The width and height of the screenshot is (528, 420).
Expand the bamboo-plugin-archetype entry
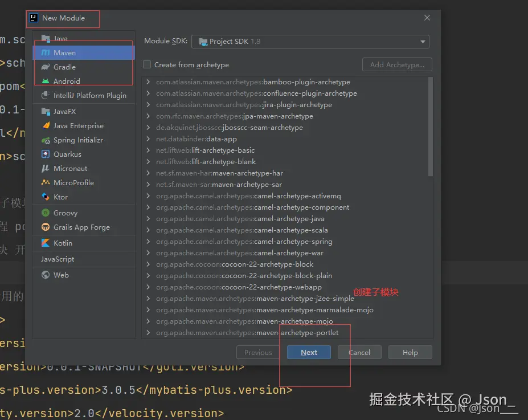coord(148,82)
